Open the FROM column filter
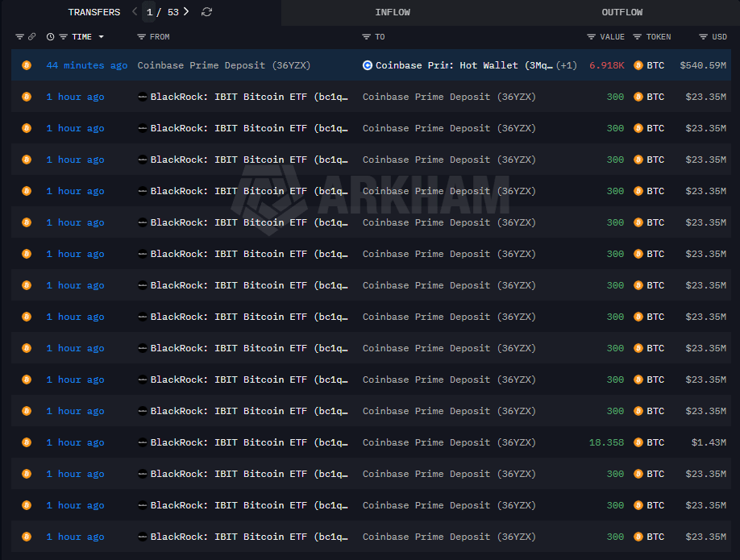 point(142,37)
